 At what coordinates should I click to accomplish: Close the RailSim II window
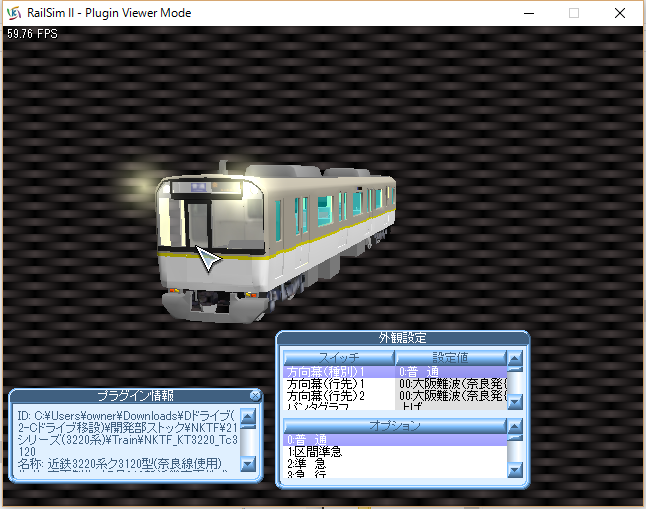tap(620, 13)
